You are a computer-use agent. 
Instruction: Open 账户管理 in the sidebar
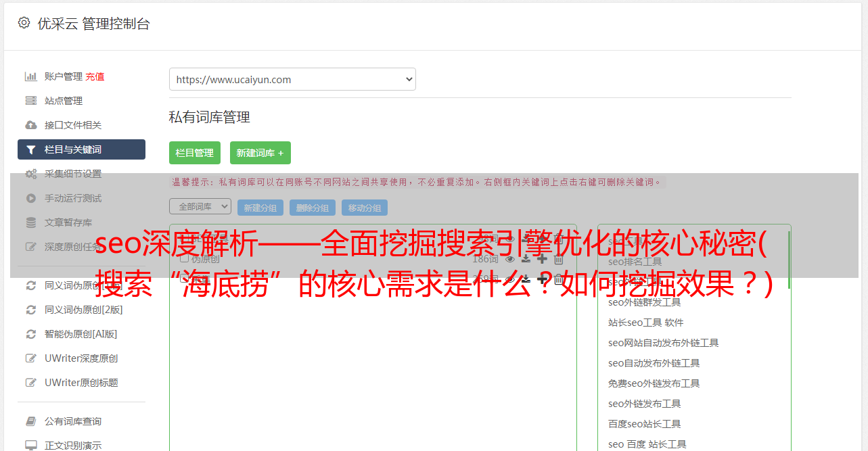[x=63, y=76]
